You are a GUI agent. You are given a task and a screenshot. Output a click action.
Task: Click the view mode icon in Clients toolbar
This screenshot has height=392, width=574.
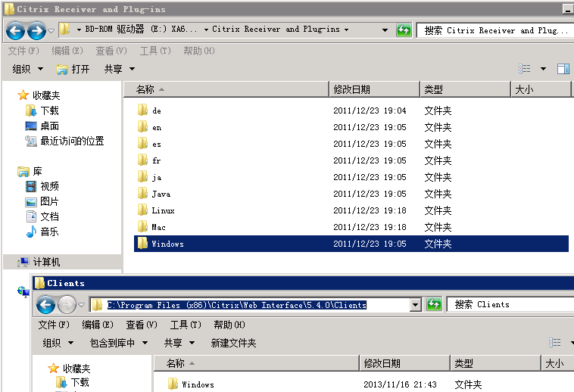555,342
